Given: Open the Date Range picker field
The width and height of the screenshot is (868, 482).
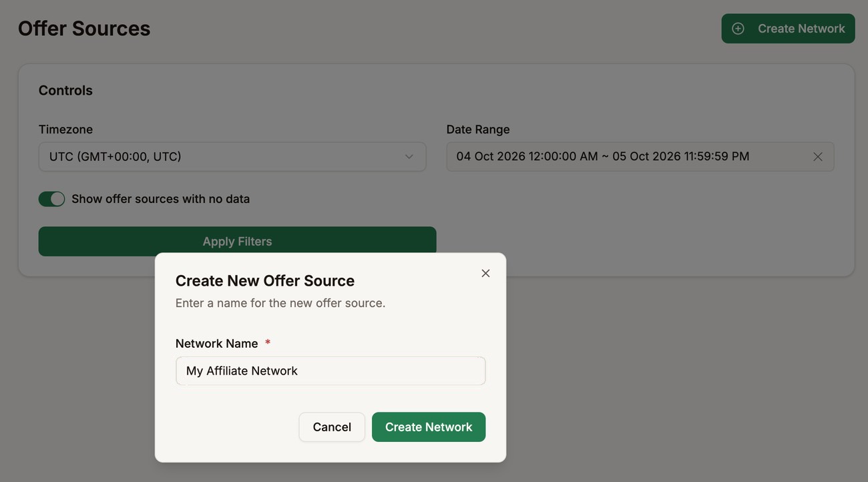Looking at the screenshot, I should [640, 157].
